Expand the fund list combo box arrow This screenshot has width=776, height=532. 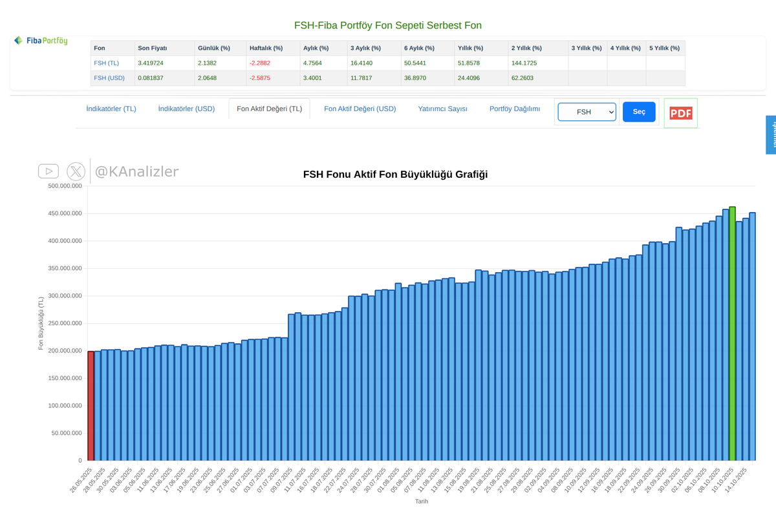tap(610, 111)
